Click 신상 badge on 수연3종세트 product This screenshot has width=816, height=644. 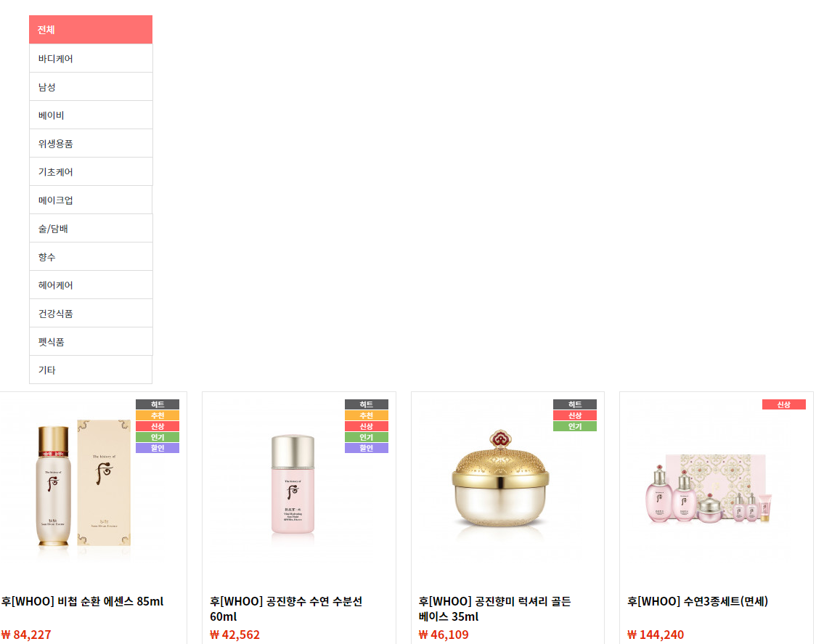coord(784,404)
